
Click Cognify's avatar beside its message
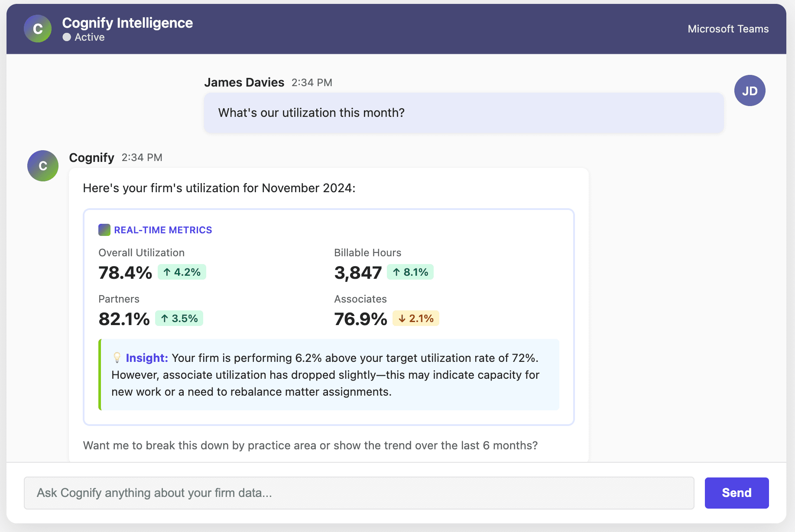click(x=42, y=166)
